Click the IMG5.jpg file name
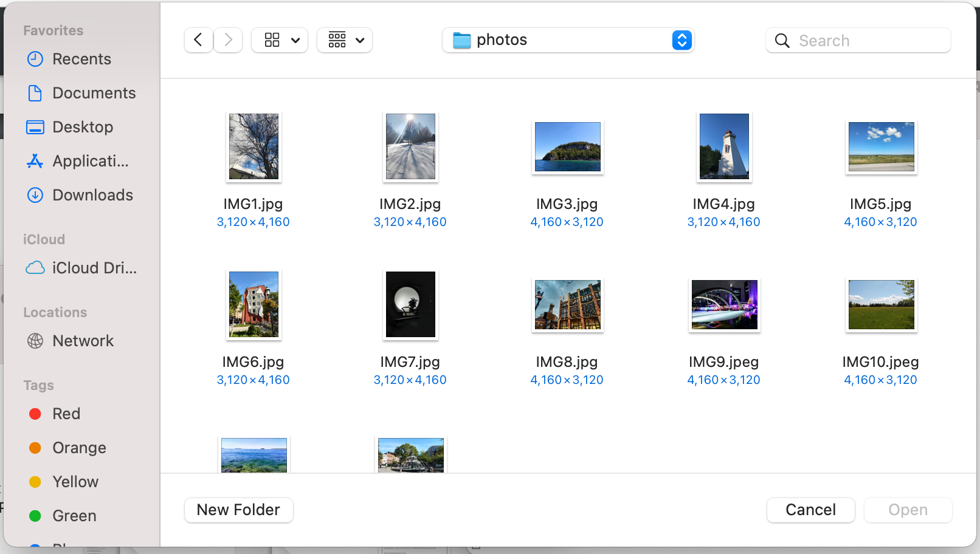 click(880, 204)
